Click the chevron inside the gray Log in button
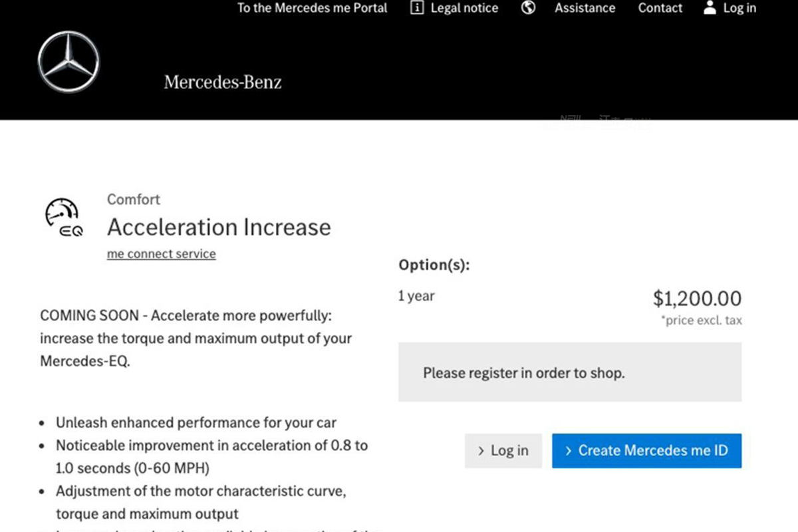 point(481,451)
